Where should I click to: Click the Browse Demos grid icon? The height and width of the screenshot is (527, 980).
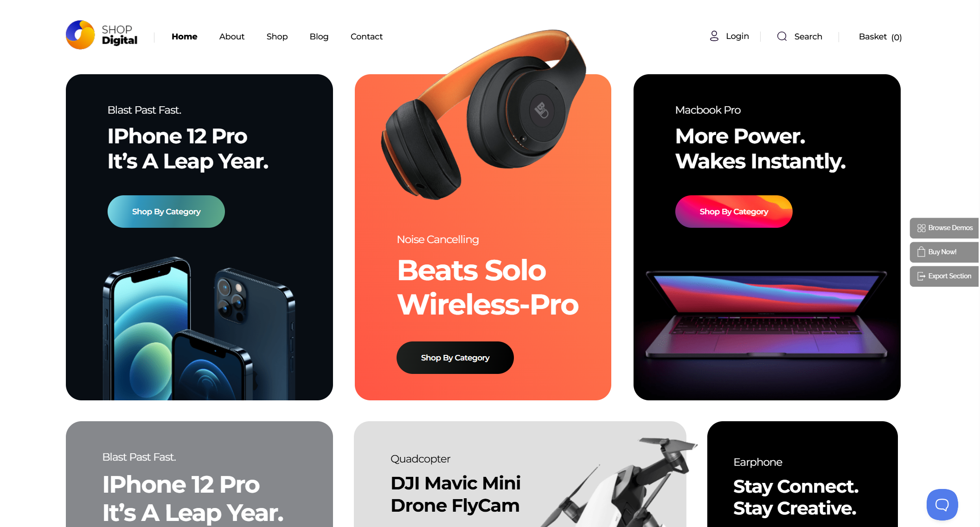[x=921, y=228]
